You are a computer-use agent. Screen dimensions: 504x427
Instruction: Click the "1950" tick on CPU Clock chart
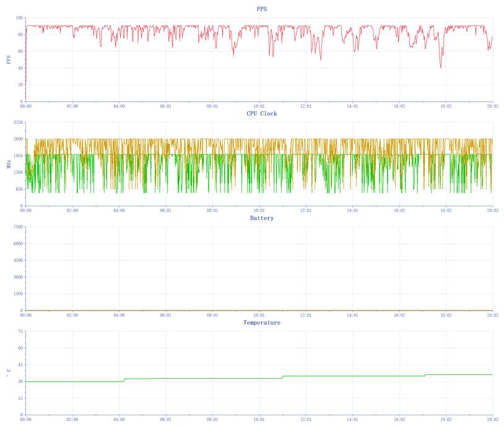19,156
